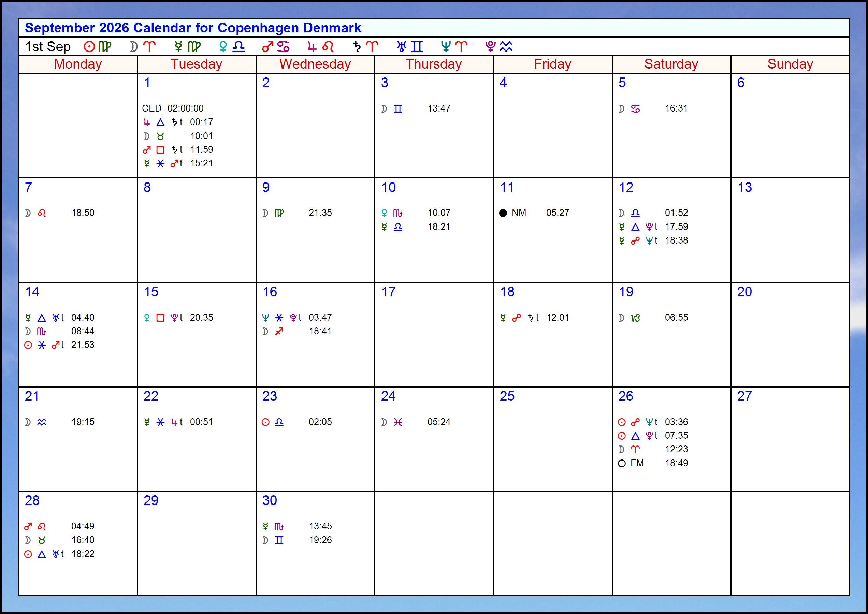
Task: Click the Gemini glyph on day 3
Action: click(398, 109)
